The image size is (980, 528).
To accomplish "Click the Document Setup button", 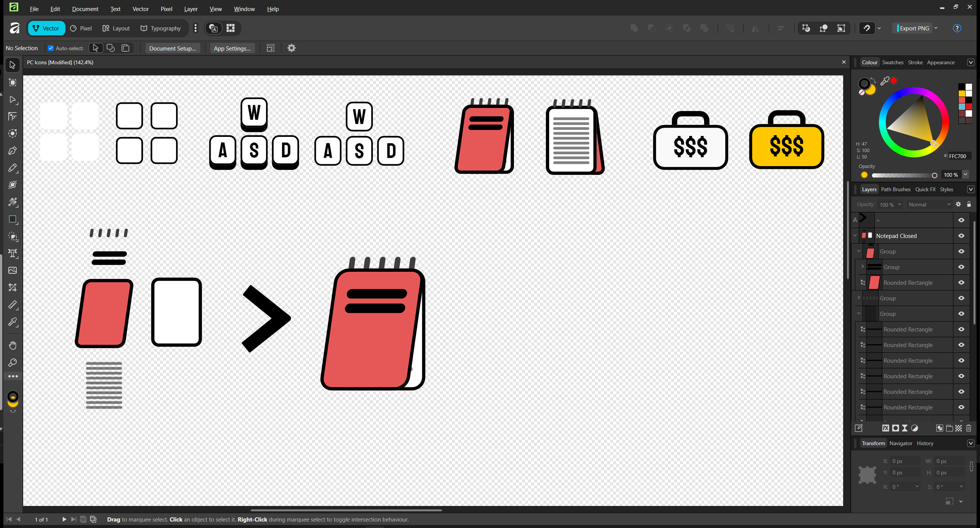I will [172, 48].
